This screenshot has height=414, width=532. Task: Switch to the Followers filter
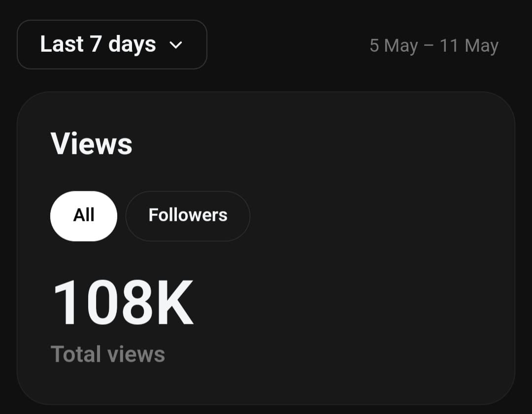click(188, 216)
